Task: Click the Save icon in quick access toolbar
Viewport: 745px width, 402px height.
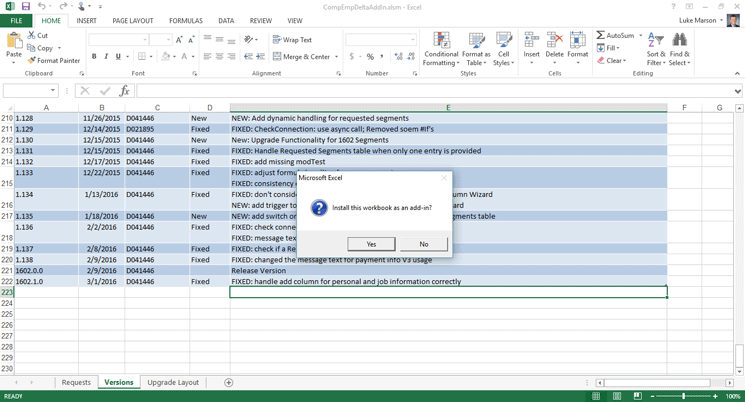Action: pyautogui.click(x=26, y=7)
